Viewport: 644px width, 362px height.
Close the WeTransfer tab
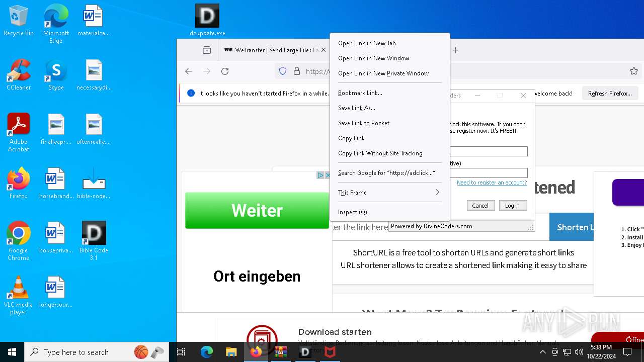[324, 50]
